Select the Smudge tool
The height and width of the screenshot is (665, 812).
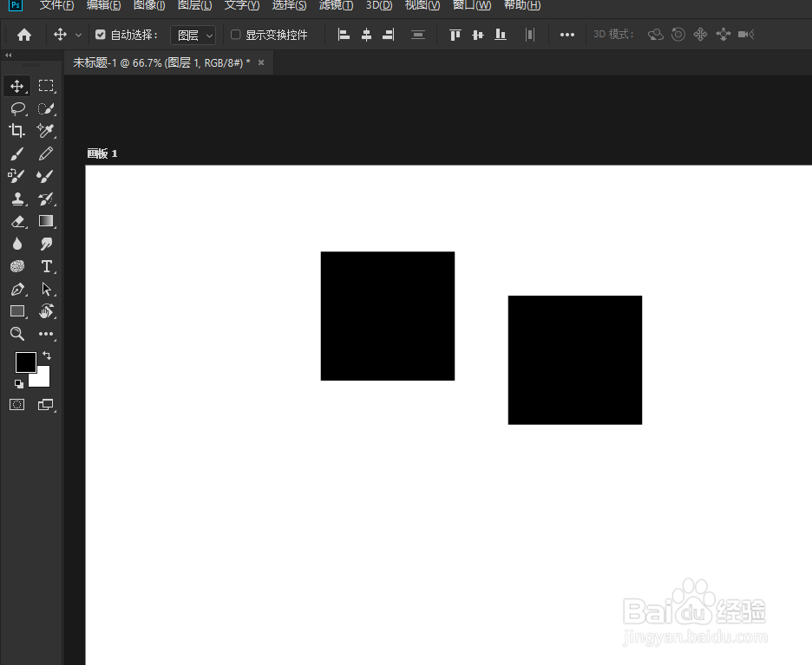coord(46,244)
